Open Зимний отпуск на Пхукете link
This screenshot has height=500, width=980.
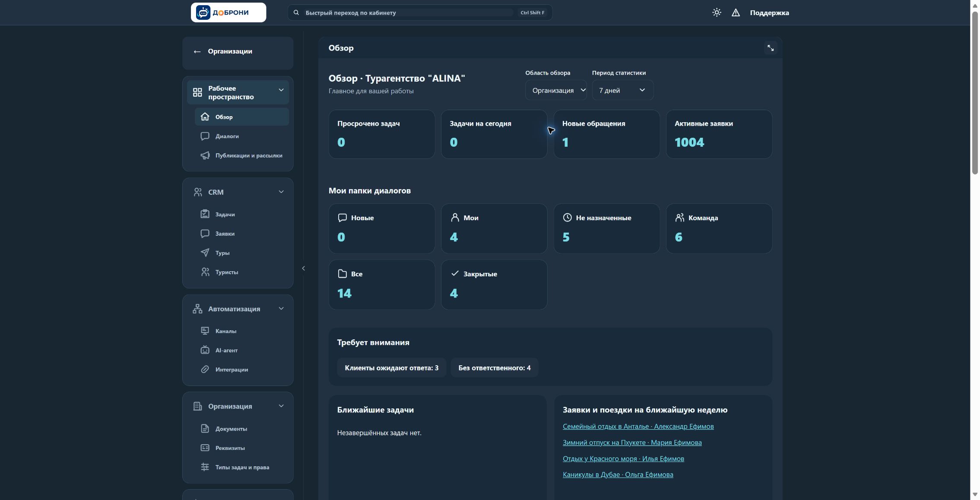(632, 442)
